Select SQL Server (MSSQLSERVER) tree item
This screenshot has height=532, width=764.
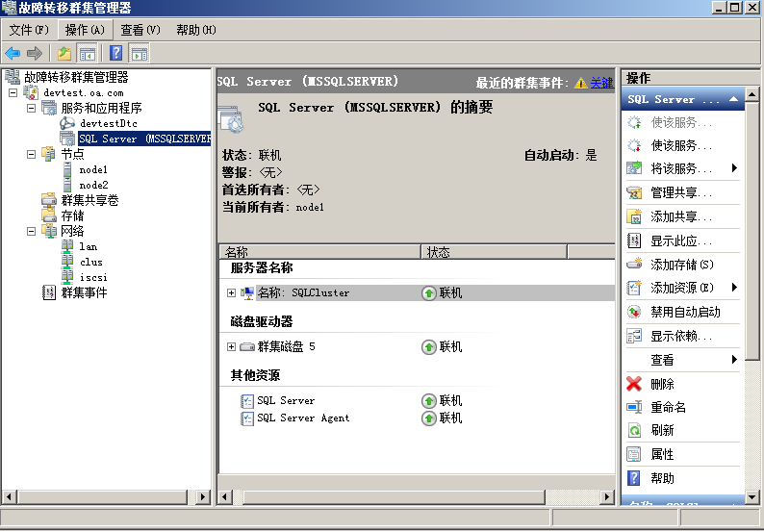[x=144, y=139]
